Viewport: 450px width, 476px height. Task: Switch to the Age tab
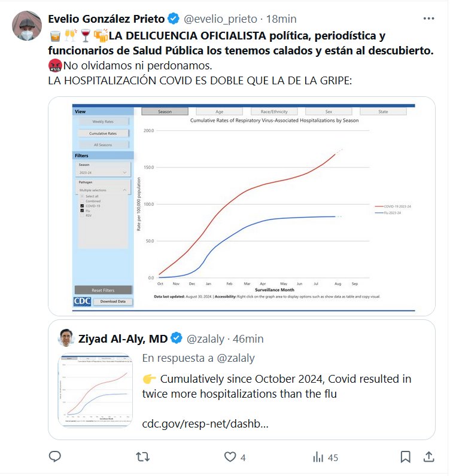pyautogui.click(x=219, y=112)
